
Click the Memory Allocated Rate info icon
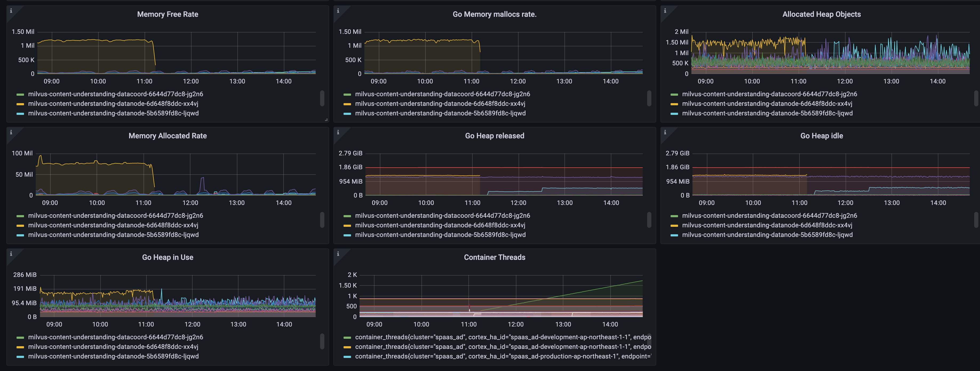click(11, 132)
